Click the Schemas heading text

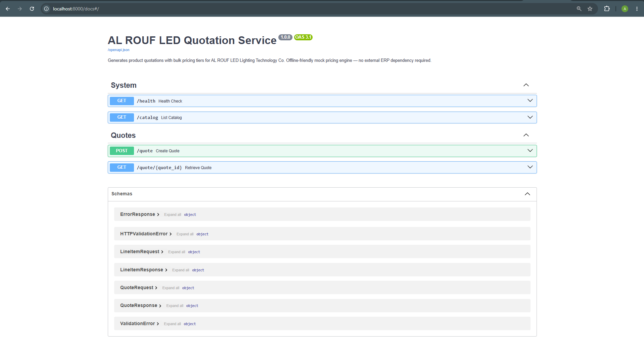pos(122,194)
